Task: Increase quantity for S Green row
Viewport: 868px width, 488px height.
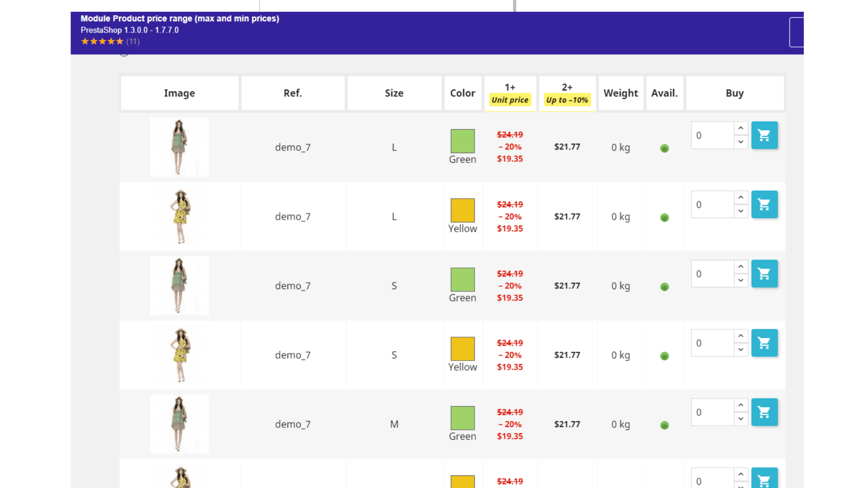Action: tap(741, 267)
